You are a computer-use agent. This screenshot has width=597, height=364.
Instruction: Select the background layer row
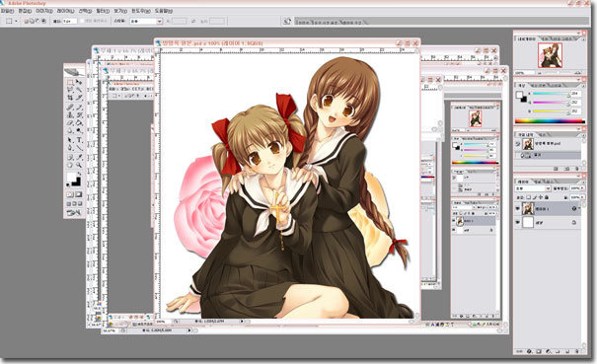[548, 222]
